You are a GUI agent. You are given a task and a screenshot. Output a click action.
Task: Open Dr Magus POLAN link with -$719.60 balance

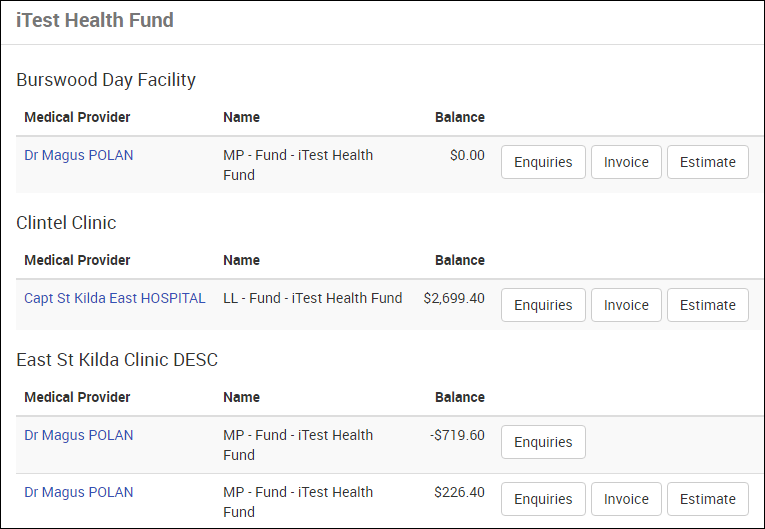[x=79, y=435]
